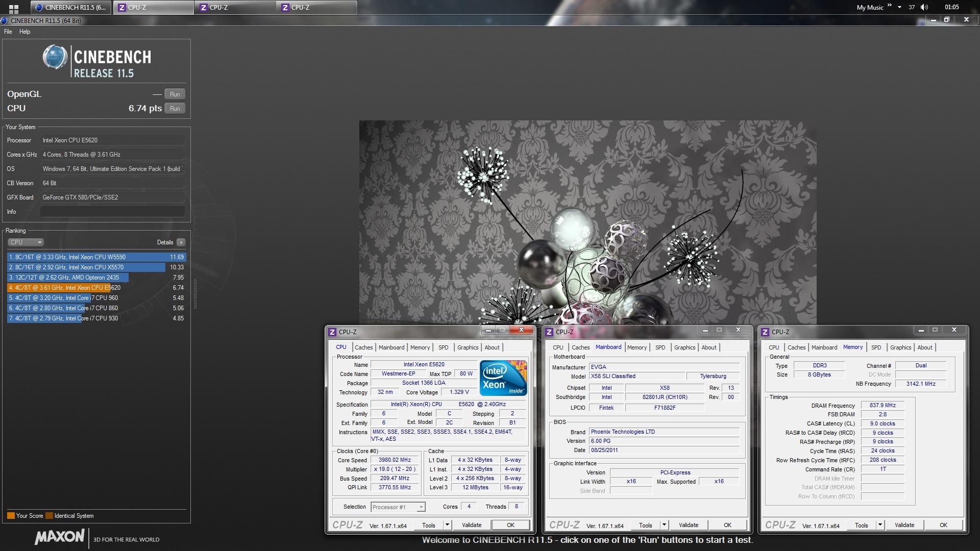
Task: Click the CPU-Z icon in the processor window title
Action: (x=332, y=332)
